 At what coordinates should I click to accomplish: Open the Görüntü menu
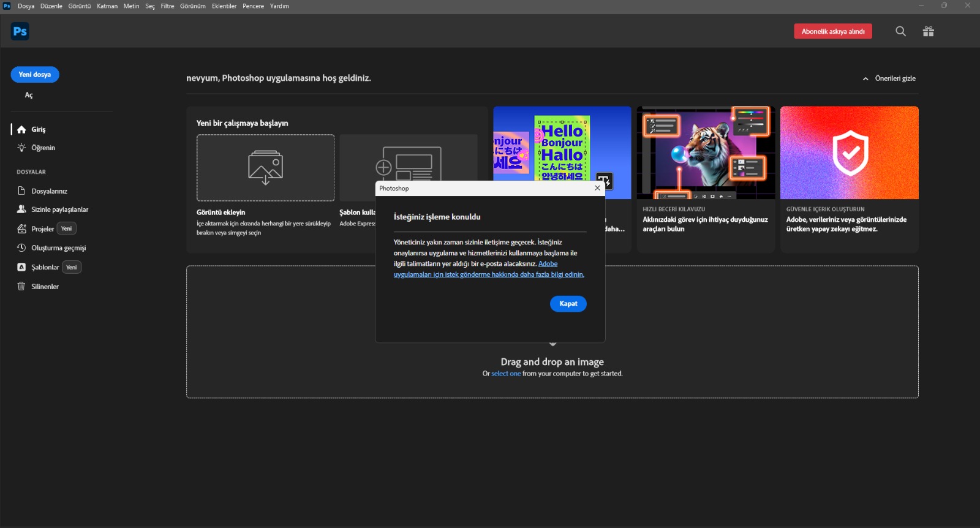pyautogui.click(x=80, y=6)
